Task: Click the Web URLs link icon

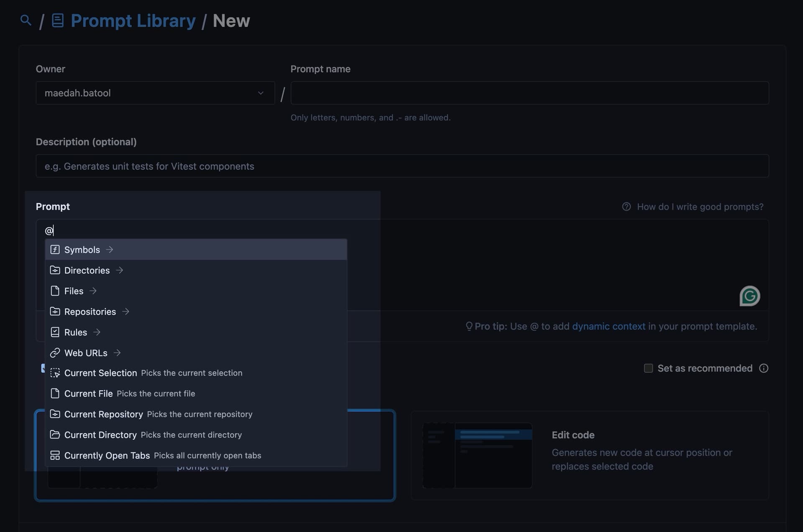Action: tap(55, 353)
